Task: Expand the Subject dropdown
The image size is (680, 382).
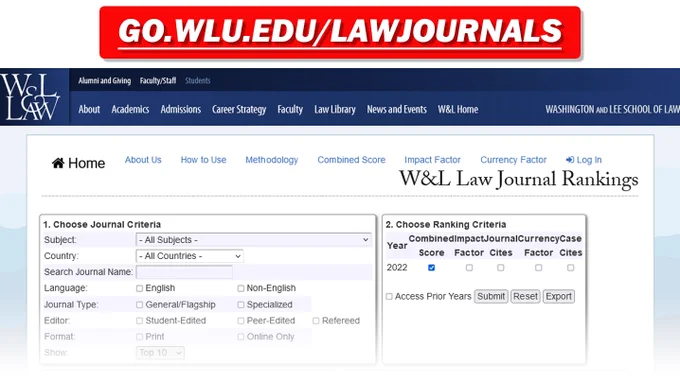Action: pyautogui.click(x=254, y=240)
